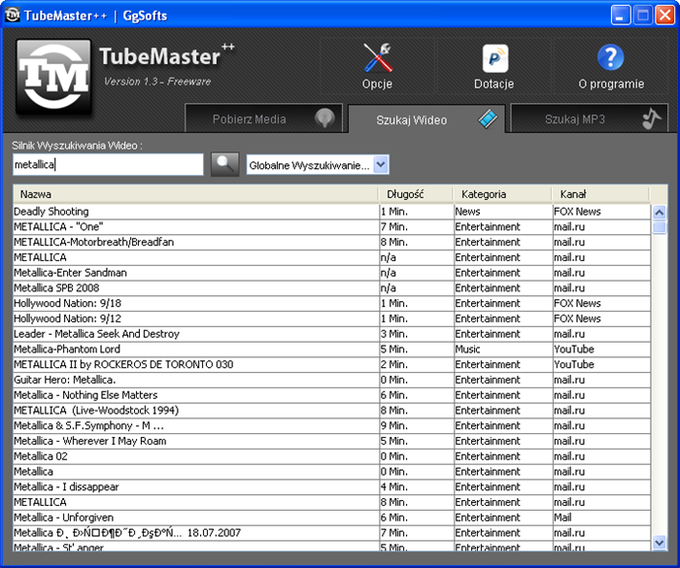
Task: Select Metallica SPB 2008 result
Action: tap(332, 288)
